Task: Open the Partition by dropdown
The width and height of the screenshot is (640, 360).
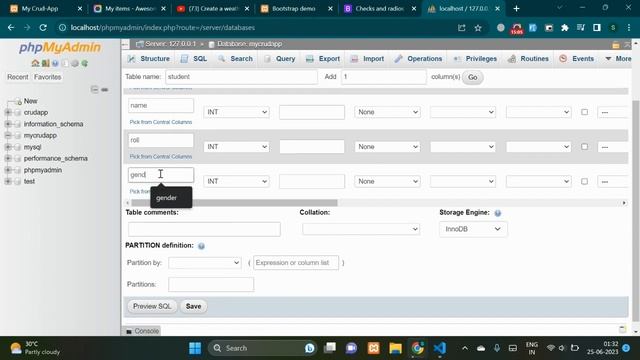Action: [204, 262]
